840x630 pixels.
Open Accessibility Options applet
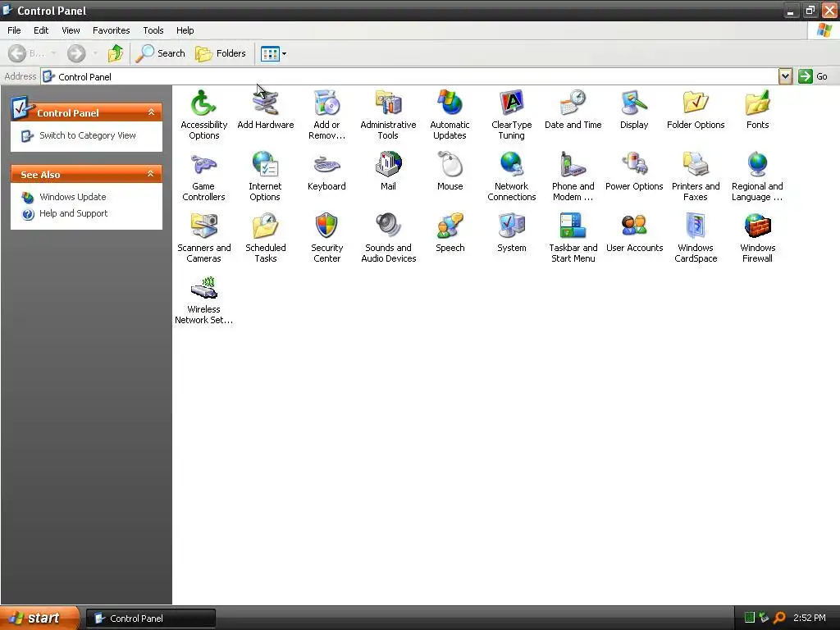(x=203, y=103)
